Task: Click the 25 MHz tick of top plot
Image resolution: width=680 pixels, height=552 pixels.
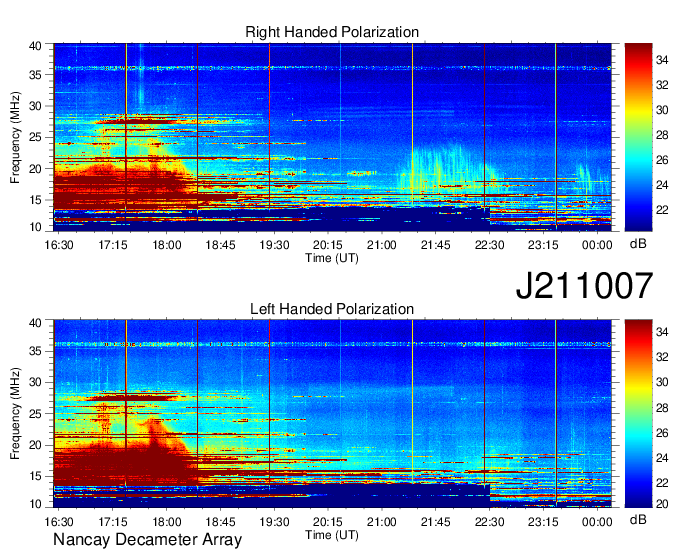Action: click(x=35, y=137)
